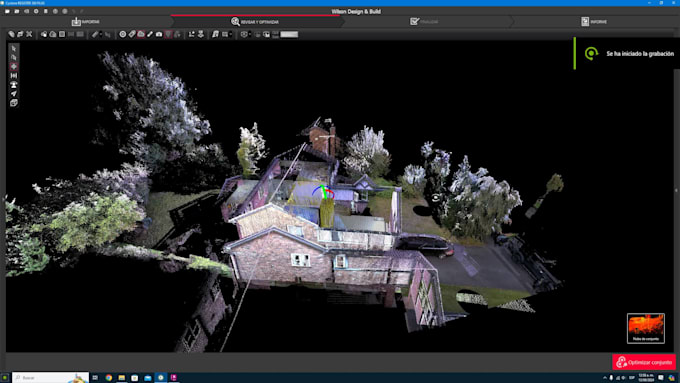680x383 pixels.
Task: Click the recording started notification
Action: 627,53
